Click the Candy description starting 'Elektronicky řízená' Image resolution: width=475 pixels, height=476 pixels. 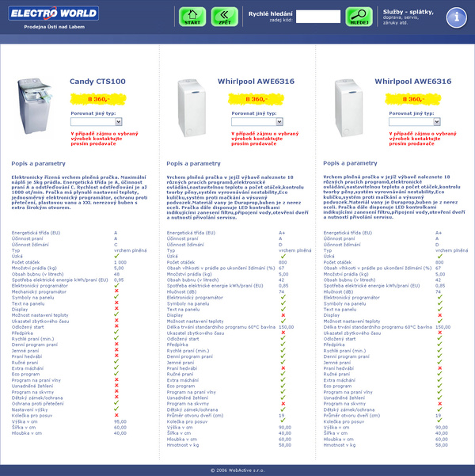(79, 192)
